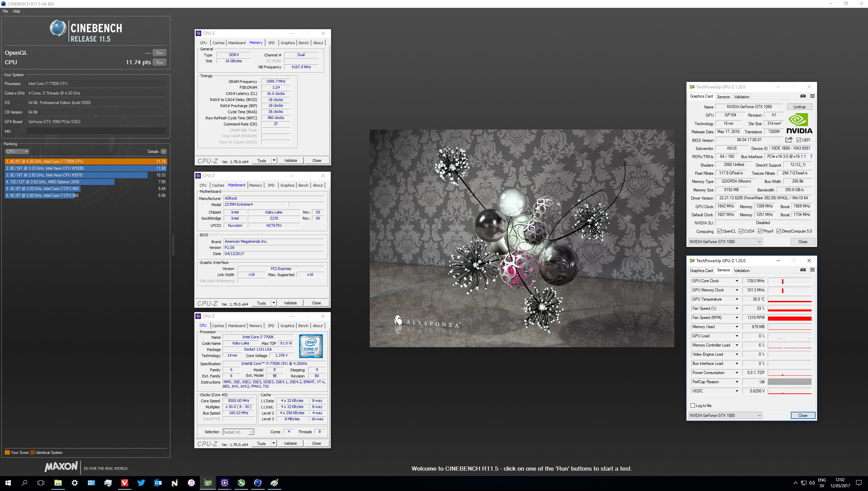Enable Log to file in GPU-Z Sensors
This screenshot has width=868, height=491.
693,405
